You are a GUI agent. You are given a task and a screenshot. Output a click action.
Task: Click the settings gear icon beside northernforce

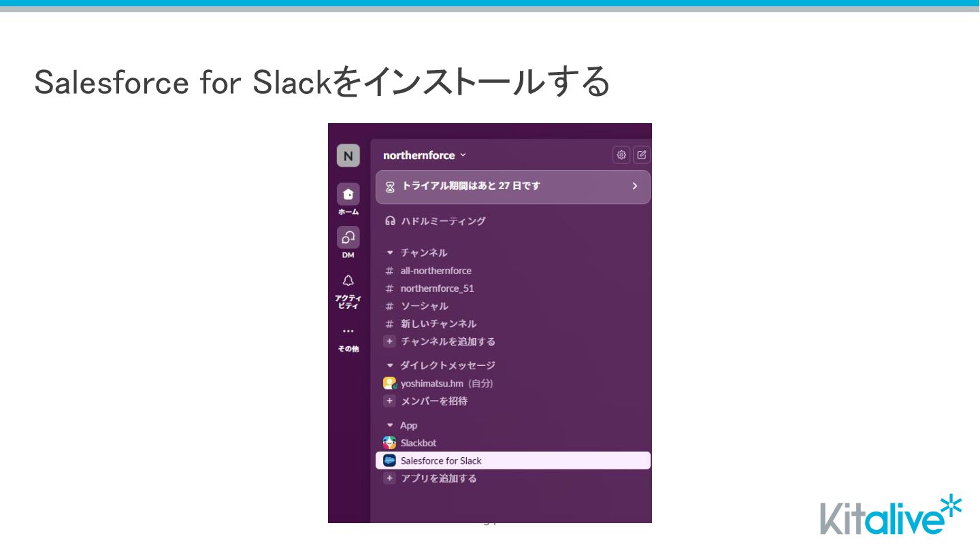coord(621,155)
